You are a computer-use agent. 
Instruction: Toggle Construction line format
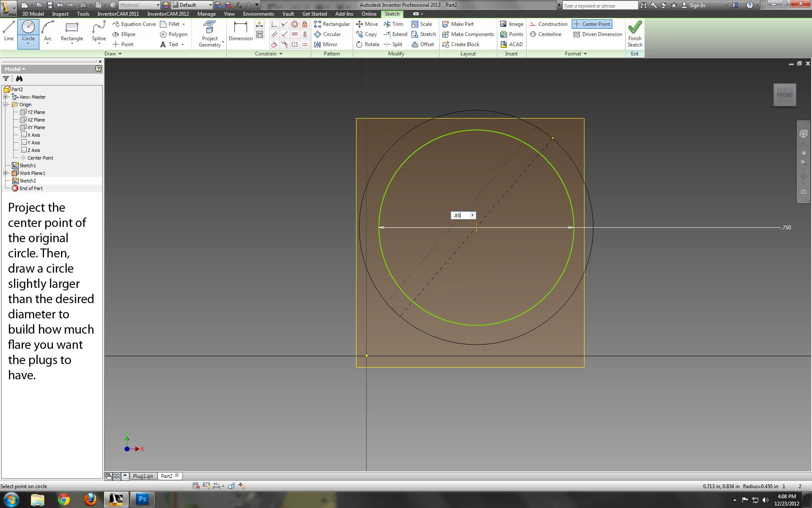tap(549, 24)
